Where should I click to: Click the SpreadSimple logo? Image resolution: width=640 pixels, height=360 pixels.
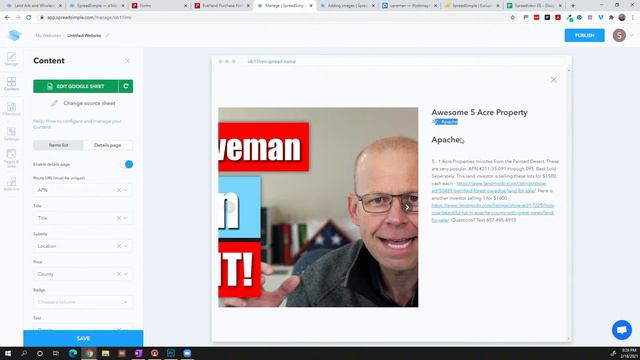point(15,35)
